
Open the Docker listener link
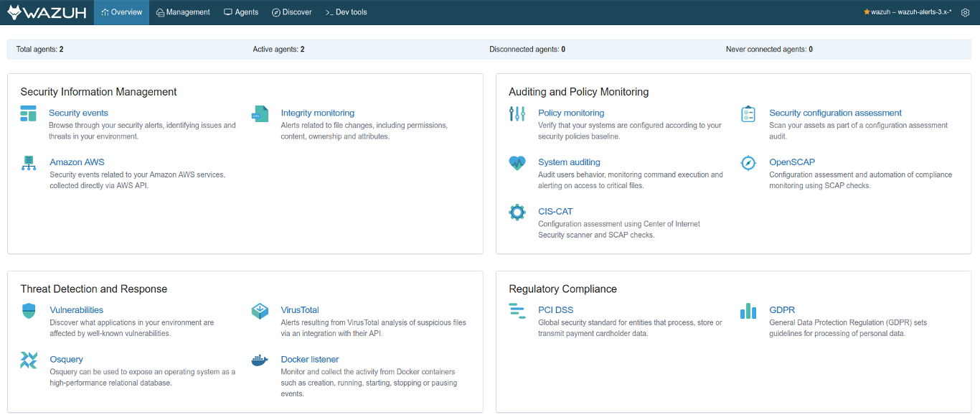pos(310,359)
